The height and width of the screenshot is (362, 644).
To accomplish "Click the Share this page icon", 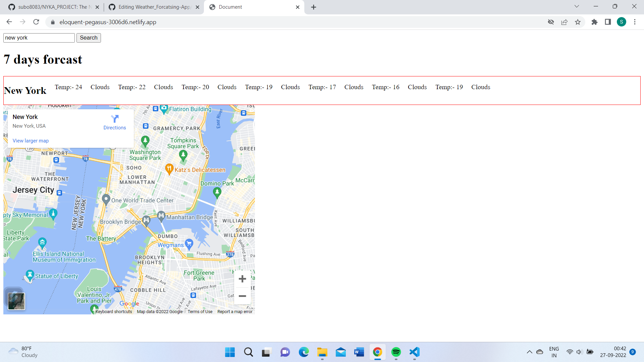I will click(x=564, y=22).
